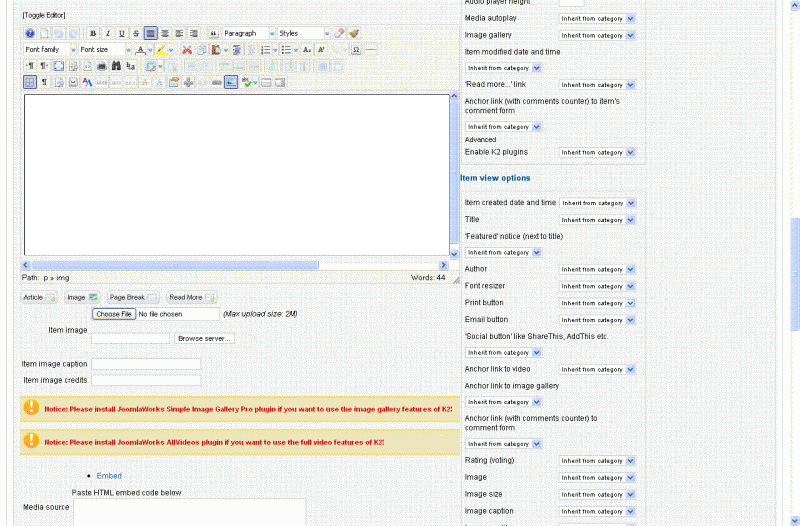
Task: Click the brush cleanup code icon
Action: click(354, 34)
